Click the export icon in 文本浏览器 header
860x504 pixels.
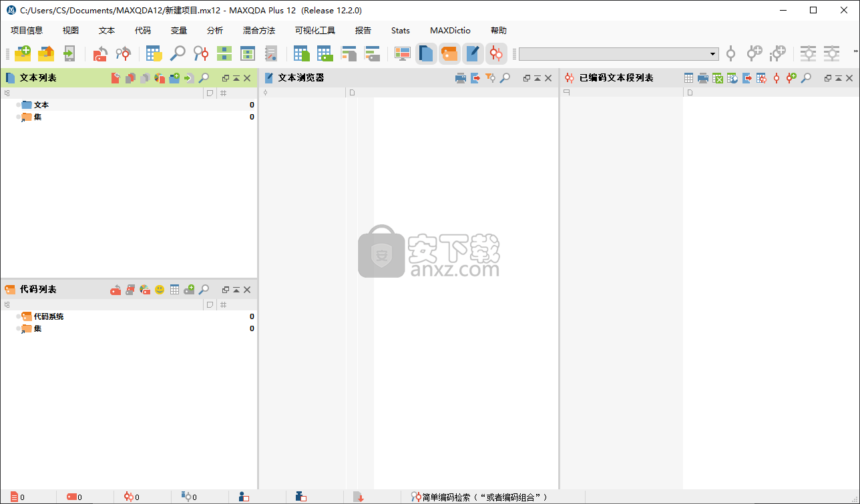(x=475, y=78)
